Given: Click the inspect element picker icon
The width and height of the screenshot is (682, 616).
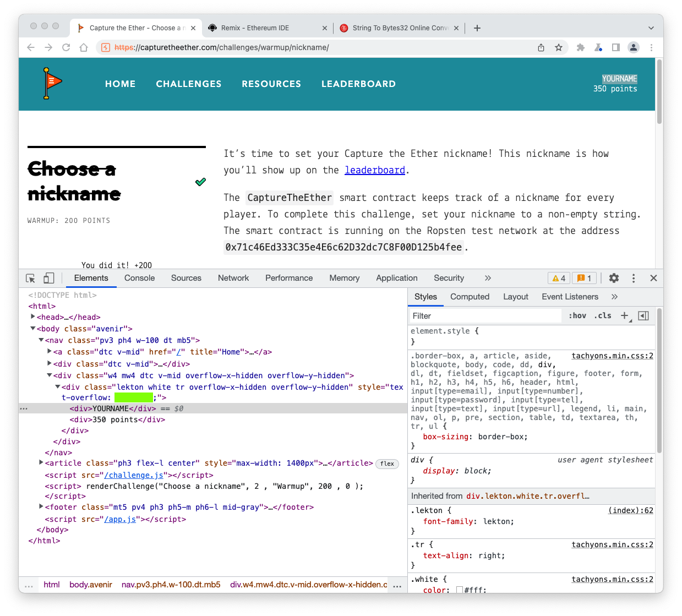Looking at the screenshot, I should [31, 279].
